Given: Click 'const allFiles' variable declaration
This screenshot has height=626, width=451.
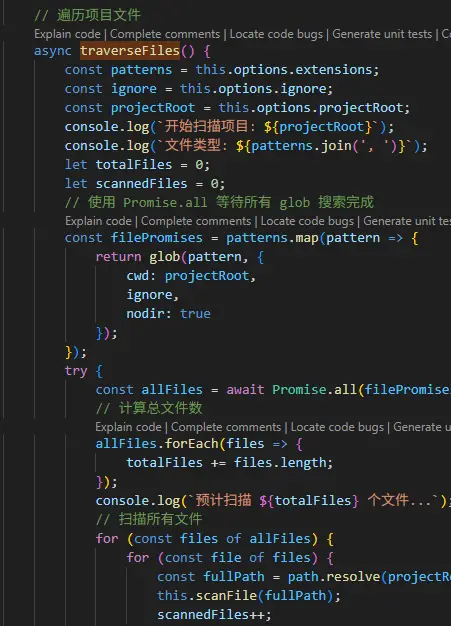Looking at the screenshot, I should pyautogui.click(x=149, y=390).
